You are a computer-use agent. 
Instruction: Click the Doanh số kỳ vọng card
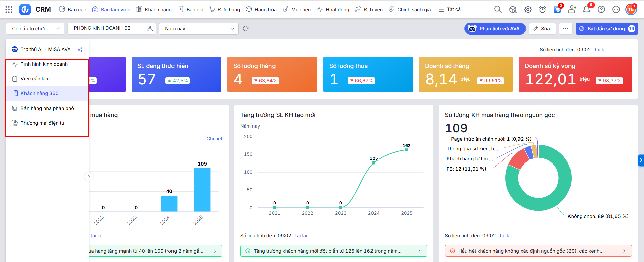[x=575, y=74]
